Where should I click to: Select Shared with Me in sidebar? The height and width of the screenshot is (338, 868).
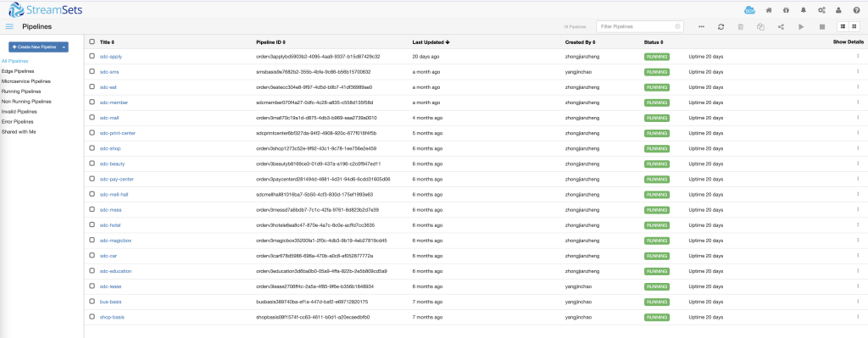coord(19,131)
